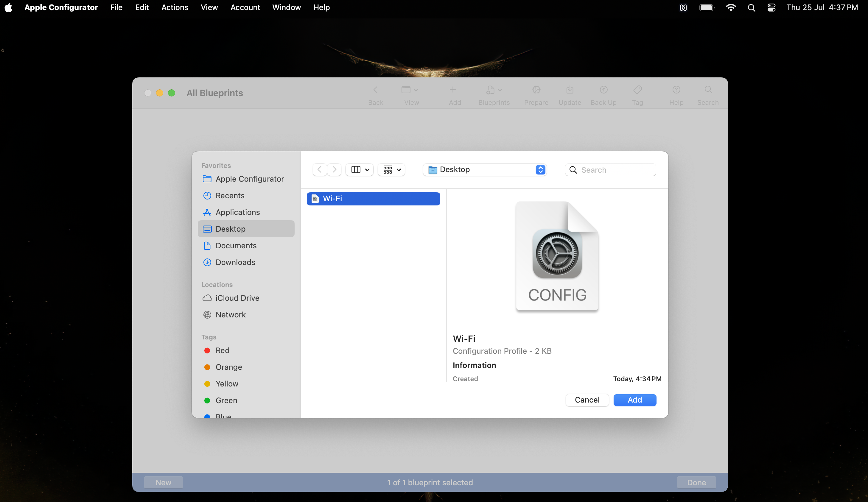Image resolution: width=868 pixels, height=502 pixels.
Task: Click the Add button in file dialog
Action: coord(635,400)
